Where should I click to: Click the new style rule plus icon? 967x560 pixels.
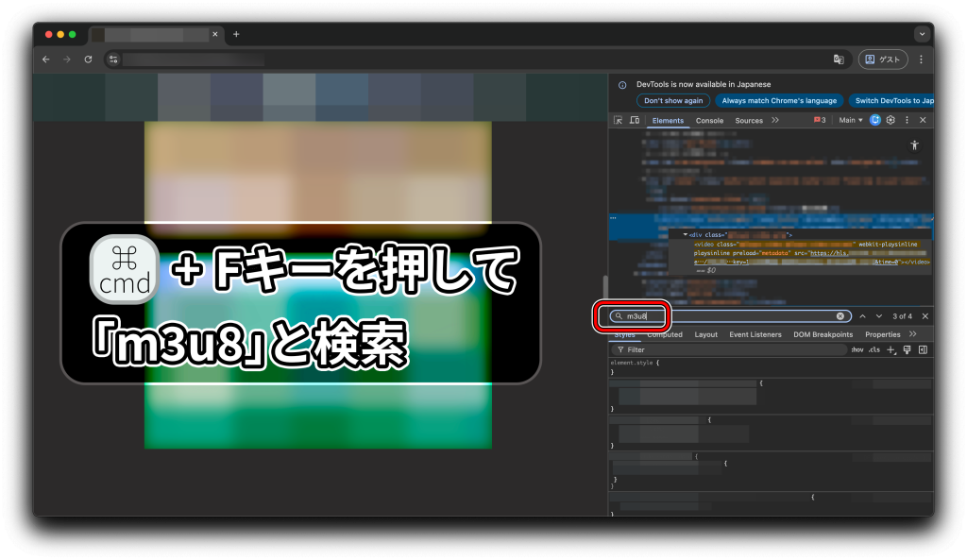891,349
